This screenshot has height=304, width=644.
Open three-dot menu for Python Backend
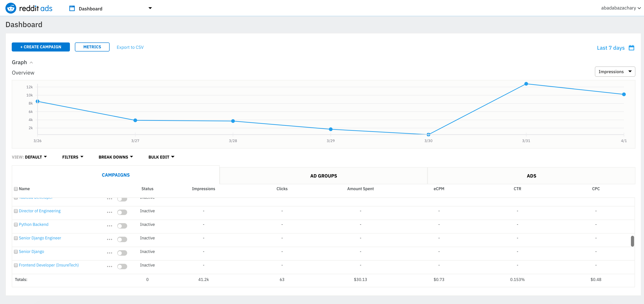pyautogui.click(x=110, y=226)
